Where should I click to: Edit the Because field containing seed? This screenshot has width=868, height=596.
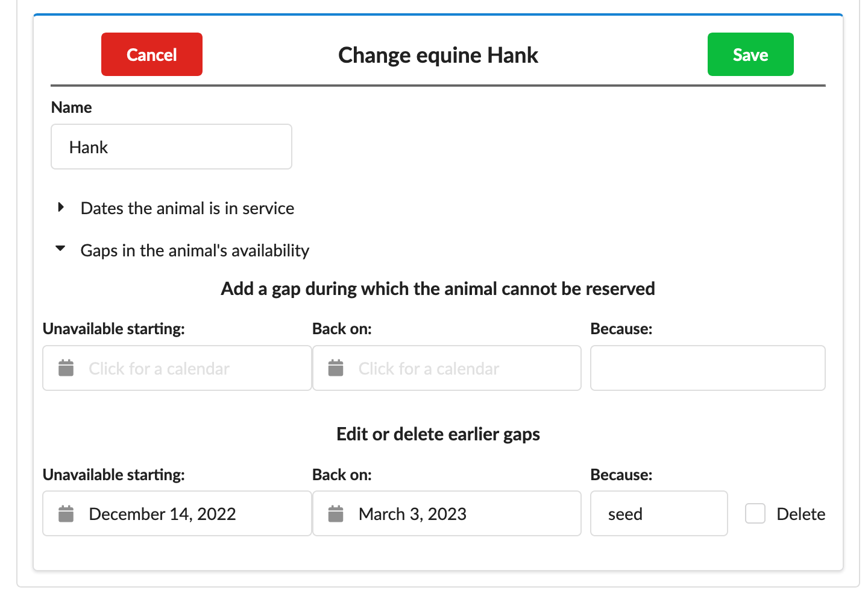click(659, 513)
